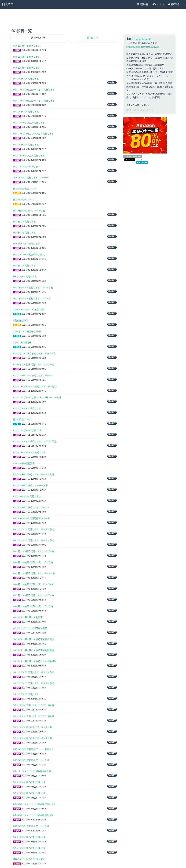
Task: Click the Hatena B! Bookmark button
Action: (x=142, y=162)
